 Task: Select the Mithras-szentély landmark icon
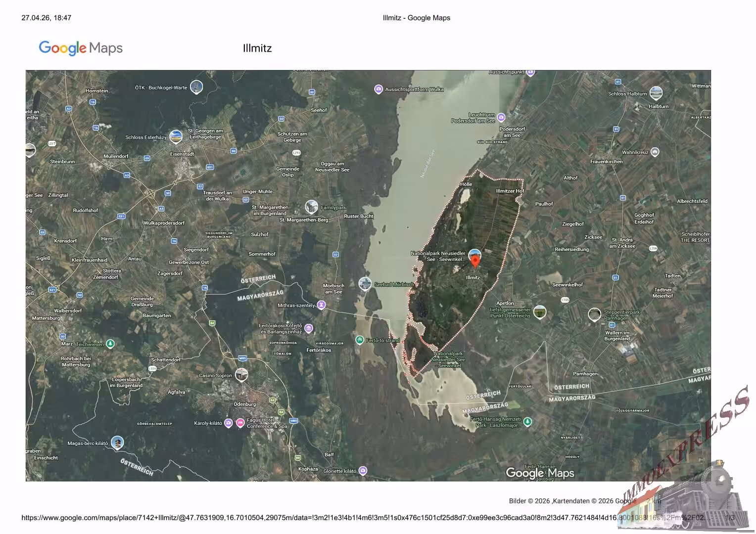322,306
